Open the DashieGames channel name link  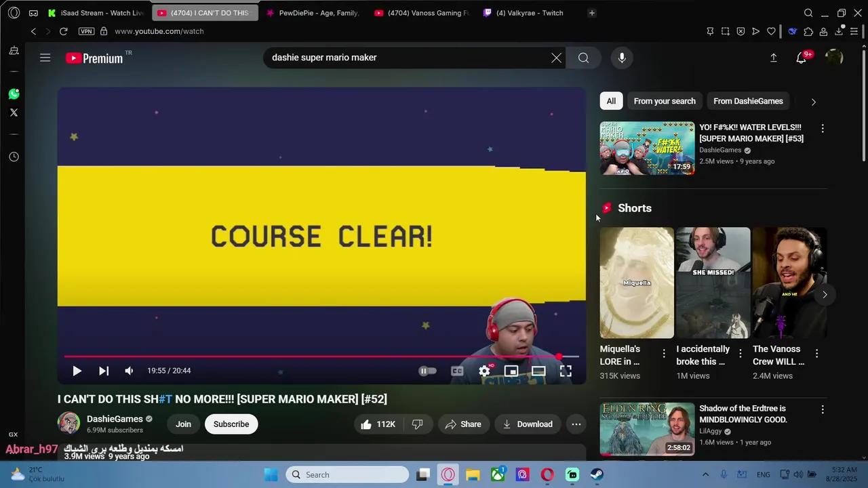115,419
